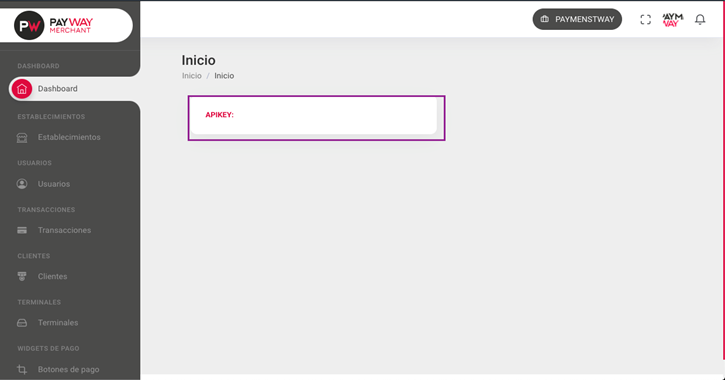The width and height of the screenshot is (725, 380).
Task: Go to Establecimientos section
Action: click(69, 137)
